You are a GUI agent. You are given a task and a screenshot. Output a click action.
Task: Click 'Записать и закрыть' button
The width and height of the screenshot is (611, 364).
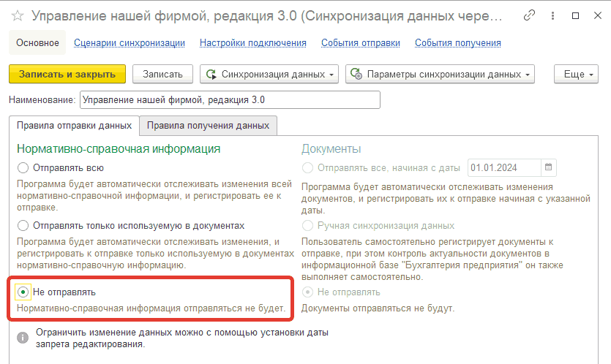[67, 74]
